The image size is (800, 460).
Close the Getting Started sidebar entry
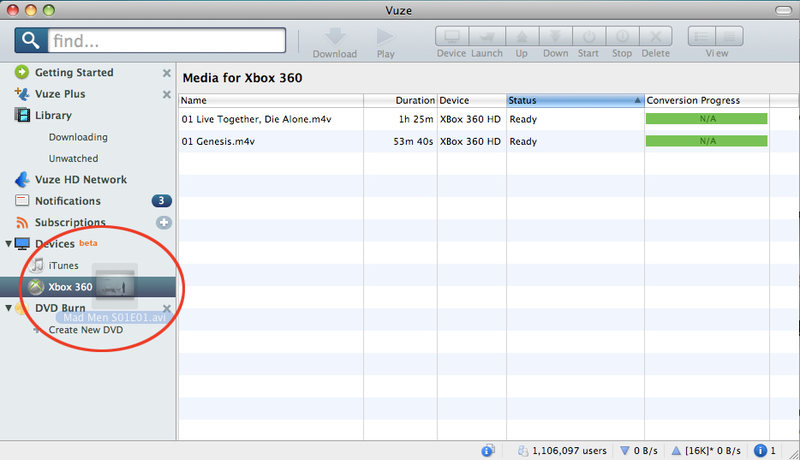pos(166,73)
